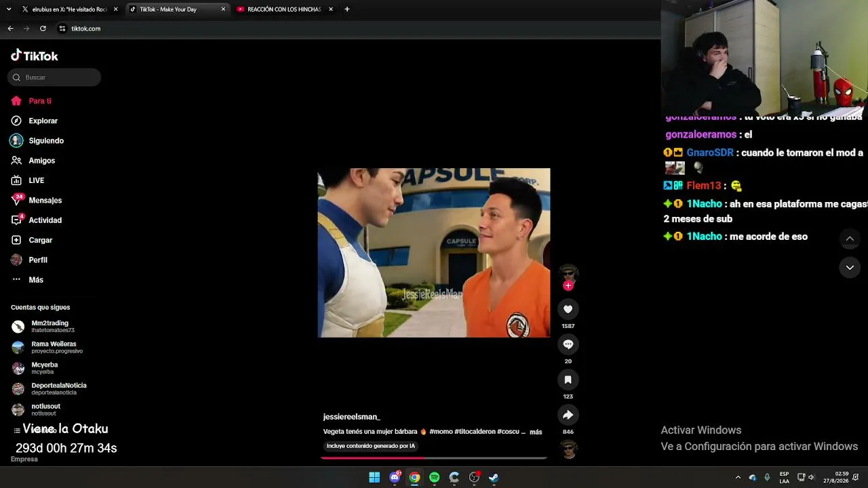Image resolution: width=868 pixels, height=488 pixels.
Task: Open Steam from the taskbar
Action: [494, 478]
